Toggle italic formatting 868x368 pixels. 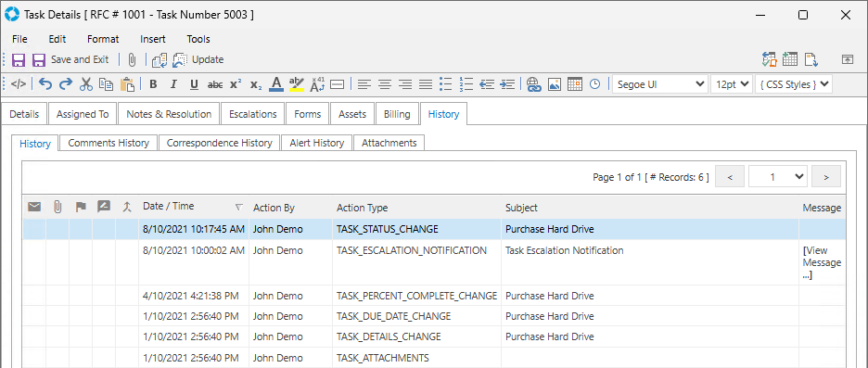pos(173,84)
